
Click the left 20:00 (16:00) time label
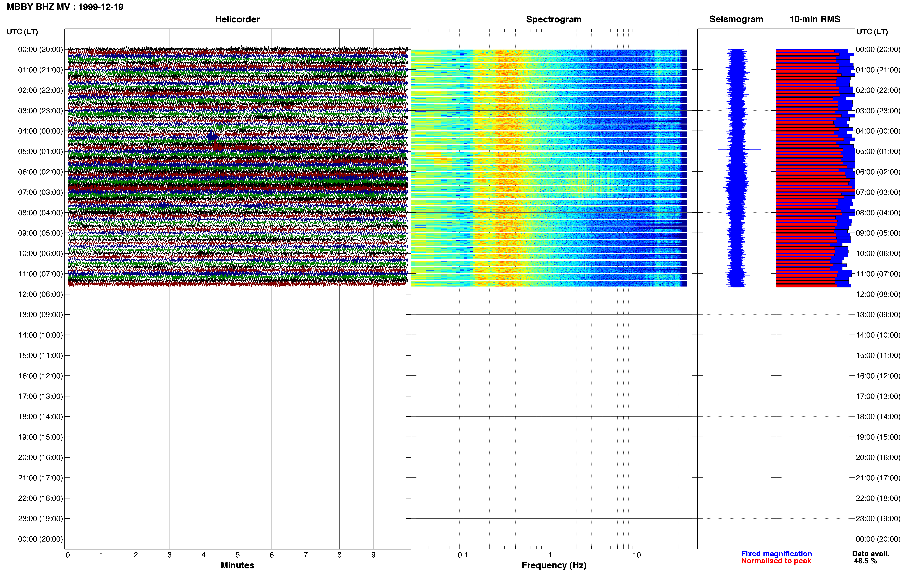coord(41,458)
